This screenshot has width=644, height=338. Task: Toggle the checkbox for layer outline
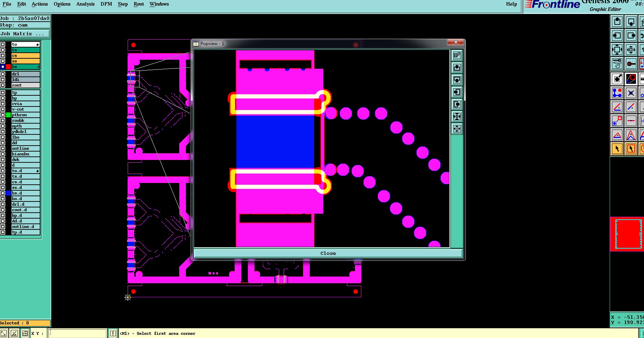point(3,148)
